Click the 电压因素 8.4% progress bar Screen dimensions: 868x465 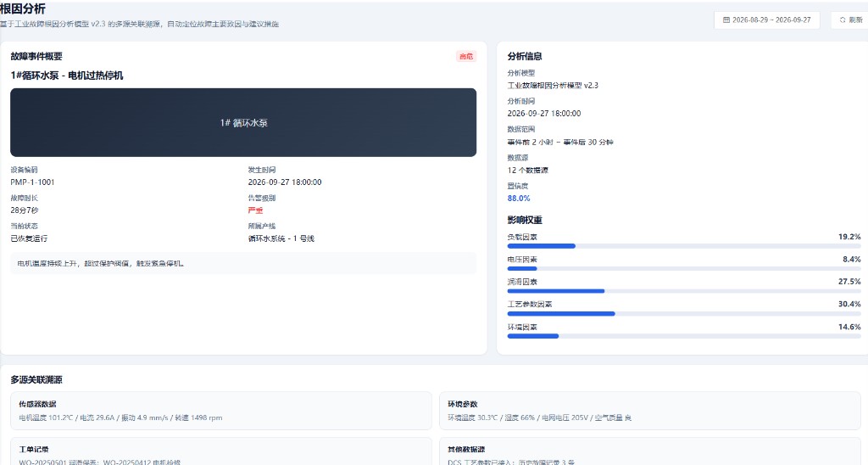point(684,269)
